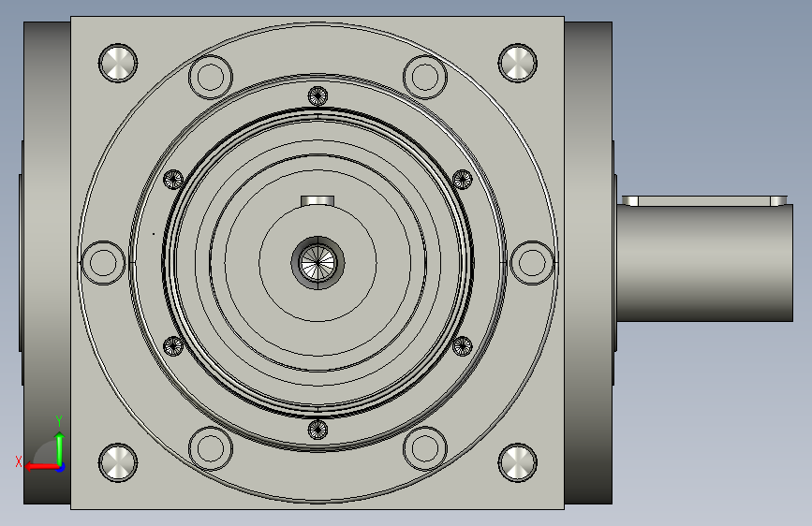Select the dark cylindrical flange on the left side

(47, 262)
